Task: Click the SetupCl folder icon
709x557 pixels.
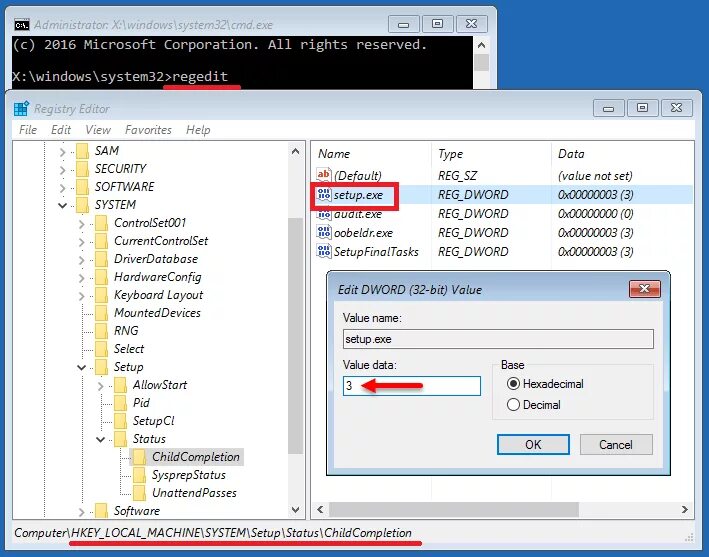Action: click(x=121, y=421)
